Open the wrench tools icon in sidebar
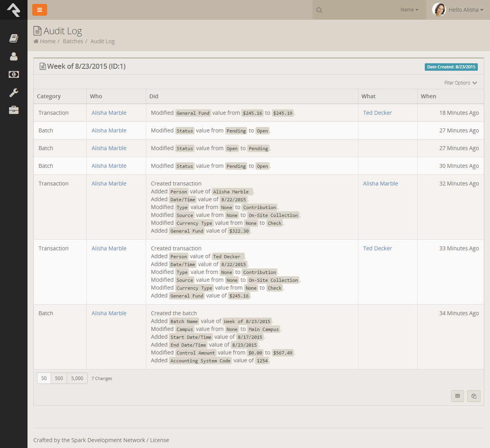 click(14, 93)
